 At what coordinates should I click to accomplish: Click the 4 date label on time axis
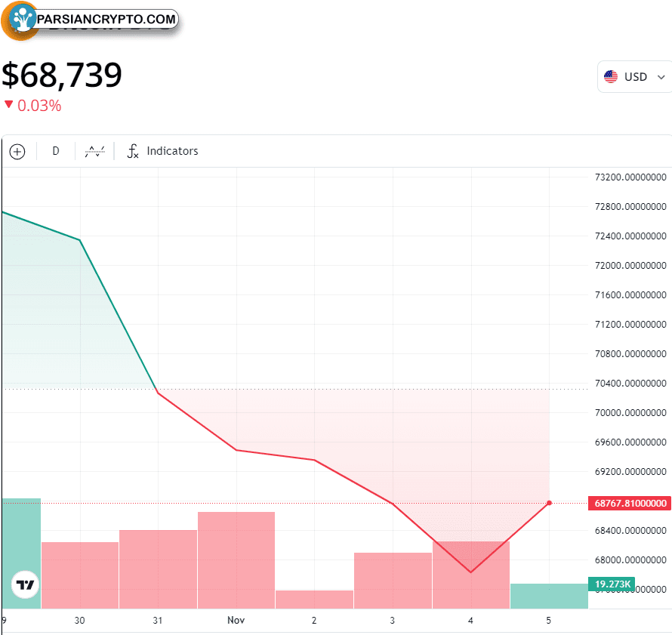pos(470,621)
